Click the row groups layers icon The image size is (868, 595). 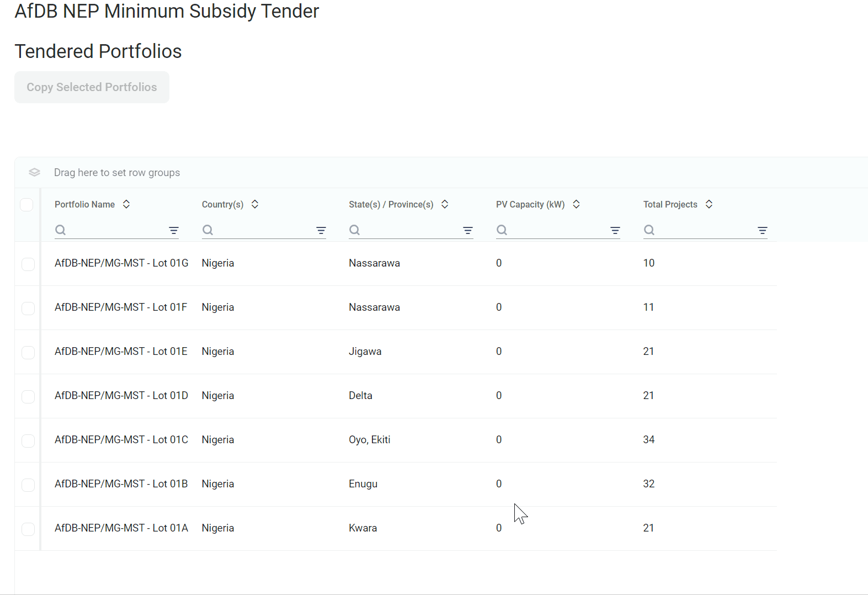34,173
